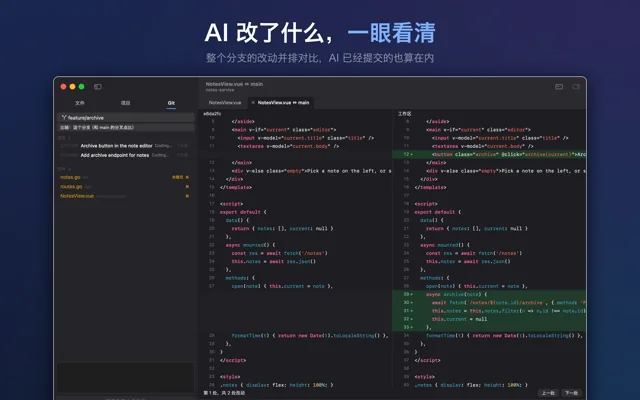Close the NotesView.vue ↔ main tab
The height and width of the screenshot is (400, 640).
point(253,102)
